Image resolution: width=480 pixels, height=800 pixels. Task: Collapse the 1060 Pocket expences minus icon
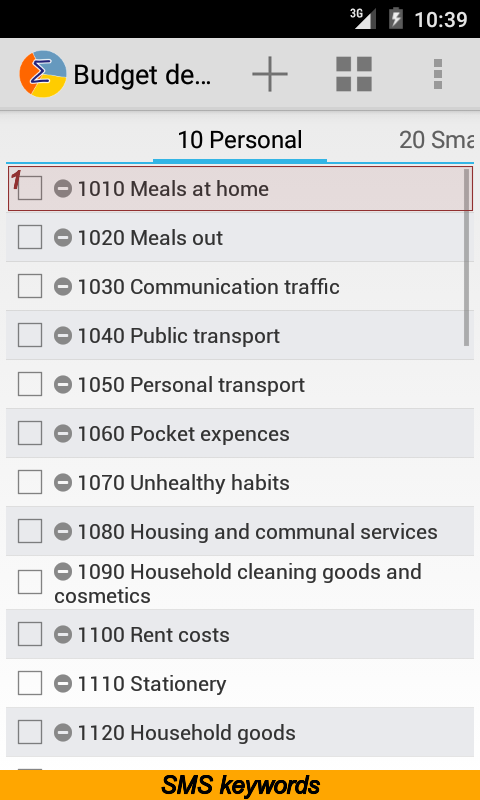[63, 434]
